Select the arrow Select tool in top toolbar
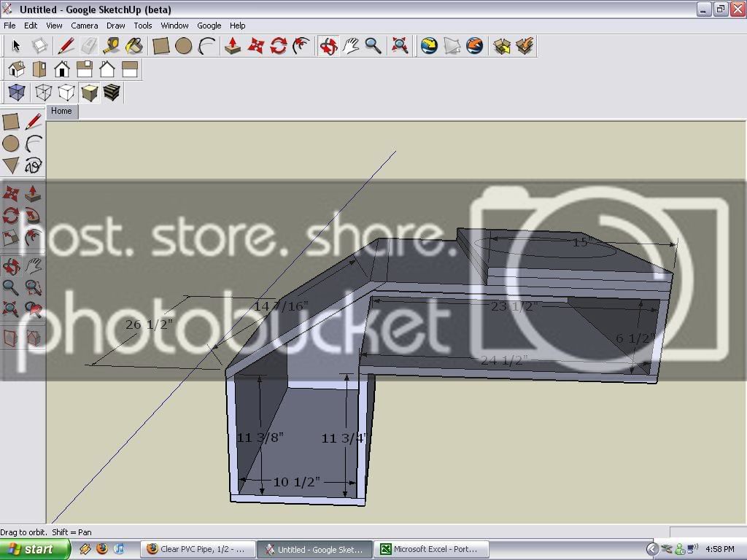The height and width of the screenshot is (560, 747). coord(17,46)
